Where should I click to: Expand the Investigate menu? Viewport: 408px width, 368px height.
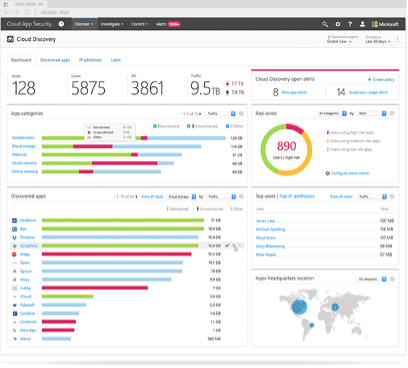(x=112, y=24)
